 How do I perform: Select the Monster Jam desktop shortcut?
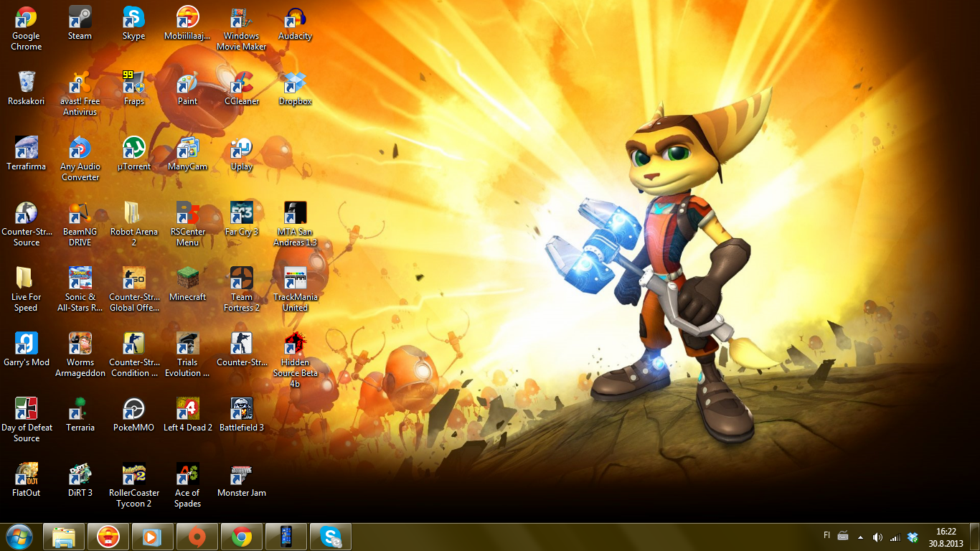point(242,481)
